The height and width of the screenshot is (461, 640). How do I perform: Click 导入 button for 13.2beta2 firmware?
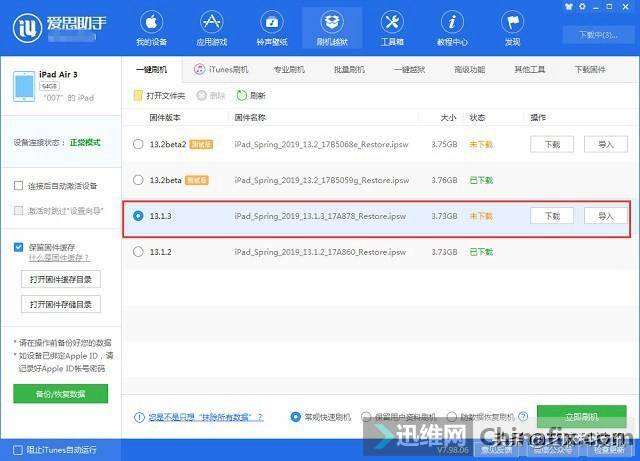pos(606,144)
